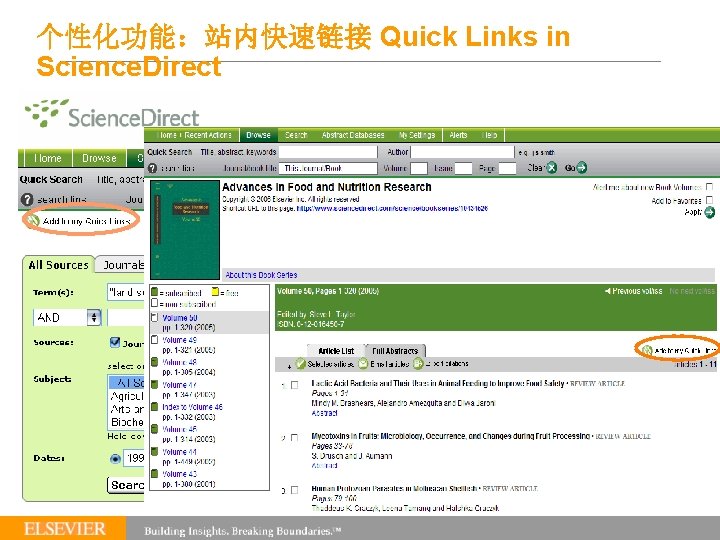Open Home + Recent Actions in front navigation
This screenshot has height=540, width=720.
pyautogui.click(x=193, y=135)
